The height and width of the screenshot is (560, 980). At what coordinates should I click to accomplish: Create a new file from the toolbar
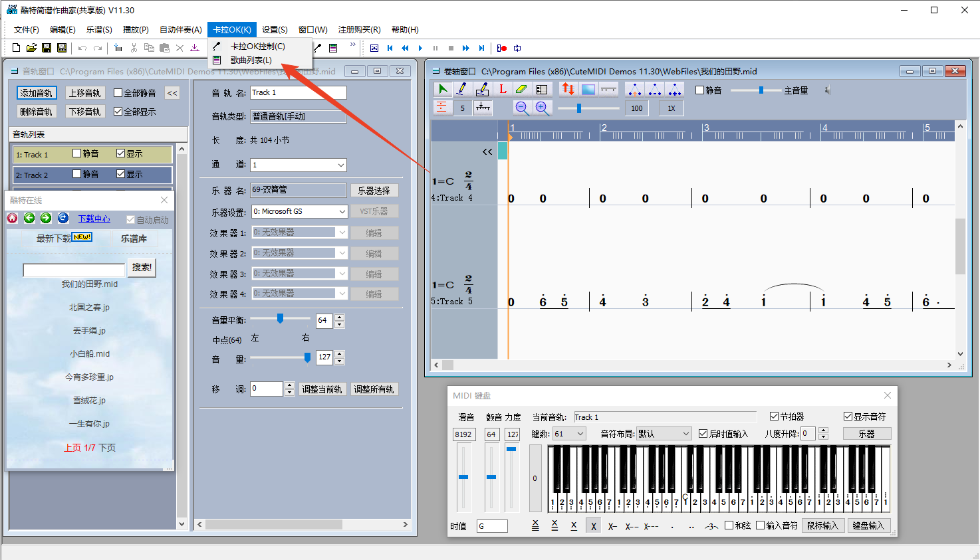pos(17,48)
